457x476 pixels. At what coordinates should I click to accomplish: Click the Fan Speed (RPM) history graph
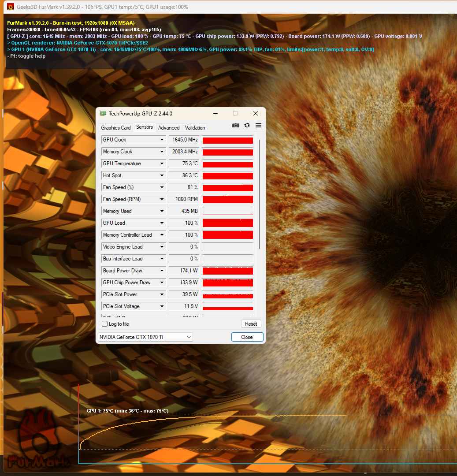pyautogui.click(x=227, y=199)
